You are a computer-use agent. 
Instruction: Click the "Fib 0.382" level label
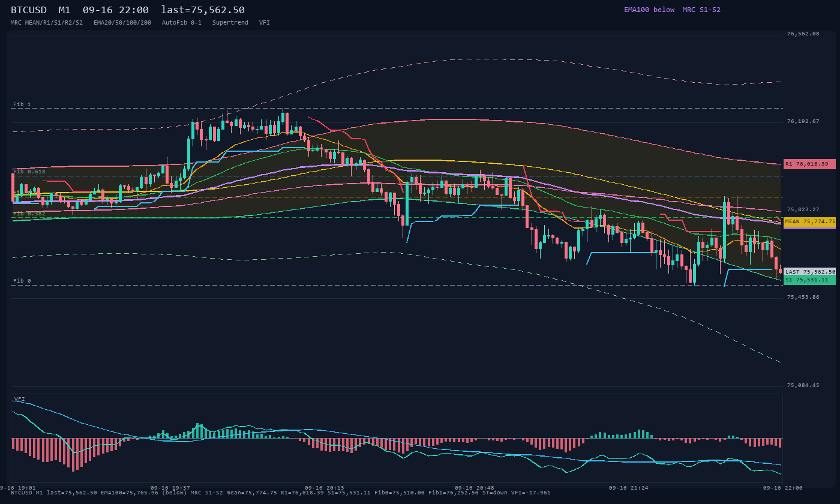tap(29, 213)
